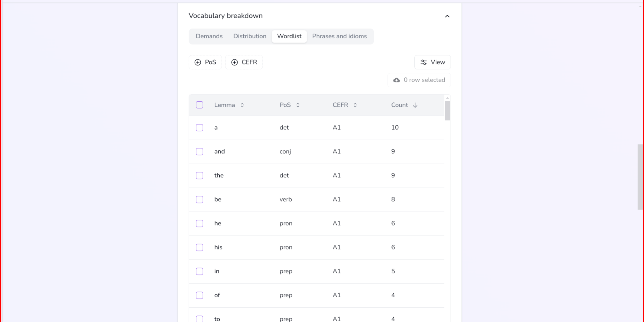Click the cloud upload icon near row selected
Viewport: 644px width, 322px height.
[396, 80]
